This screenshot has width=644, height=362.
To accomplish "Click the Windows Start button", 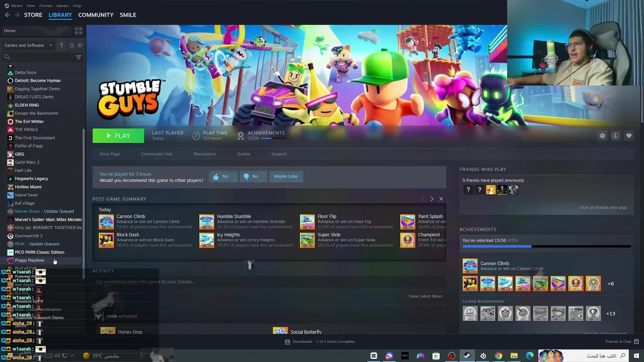I will pos(636,356).
